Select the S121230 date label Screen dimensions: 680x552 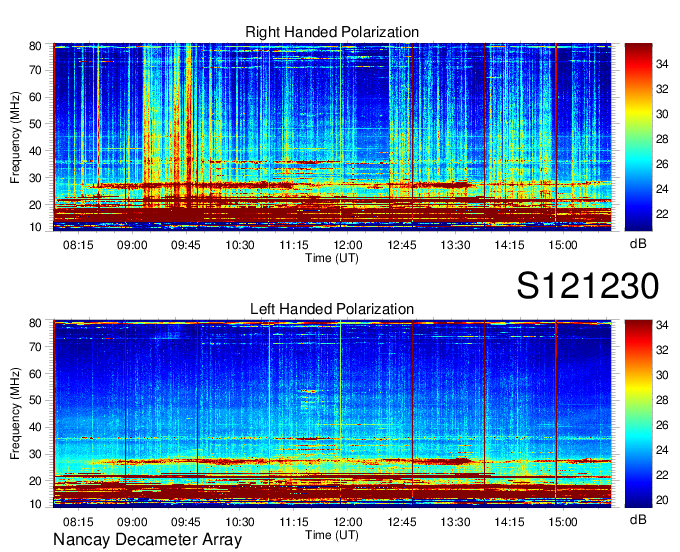588,286
